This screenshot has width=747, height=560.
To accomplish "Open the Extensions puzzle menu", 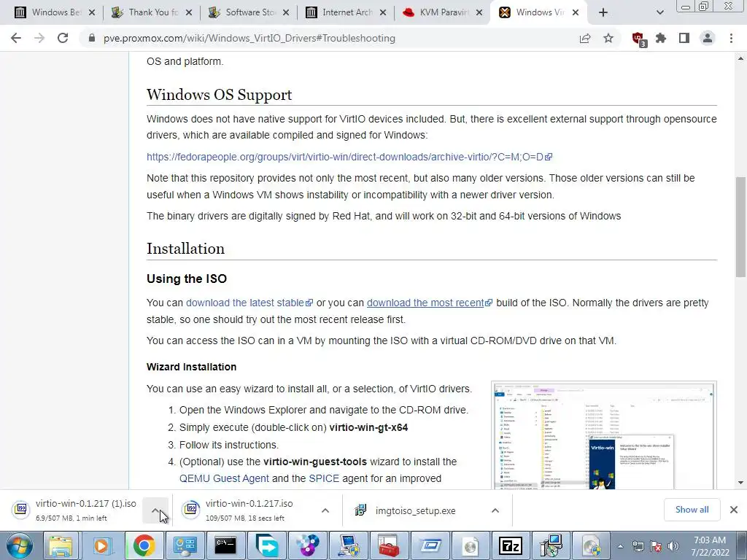I will pyautogui.click(x=661, y=38).
